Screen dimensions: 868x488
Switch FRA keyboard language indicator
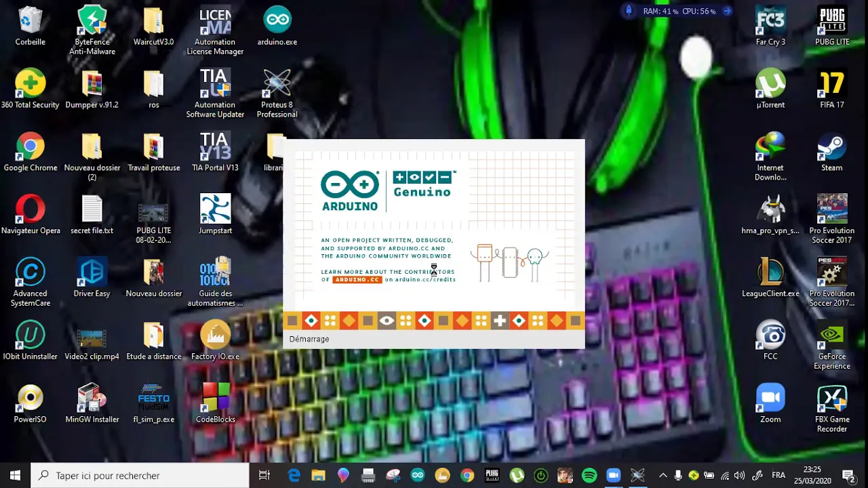point(778,476)
